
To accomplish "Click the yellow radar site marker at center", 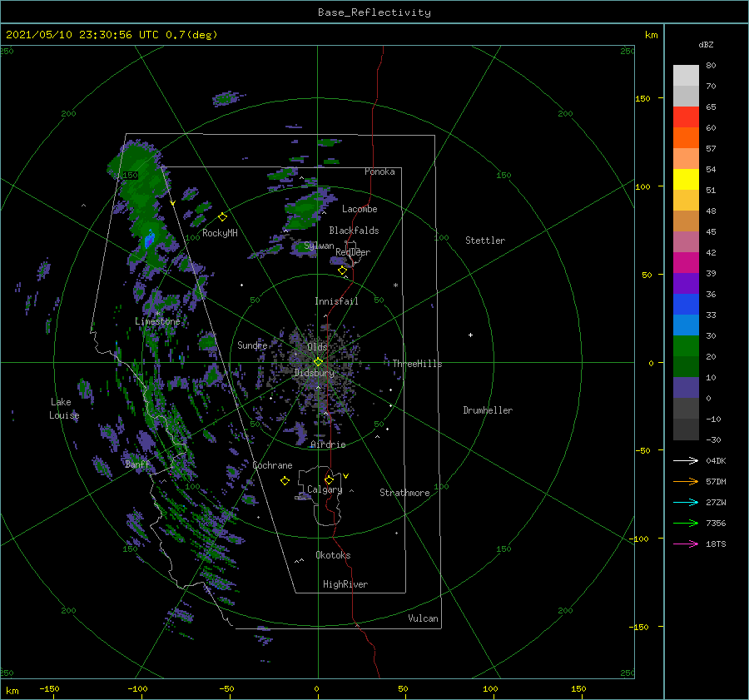I will point(318,362).
